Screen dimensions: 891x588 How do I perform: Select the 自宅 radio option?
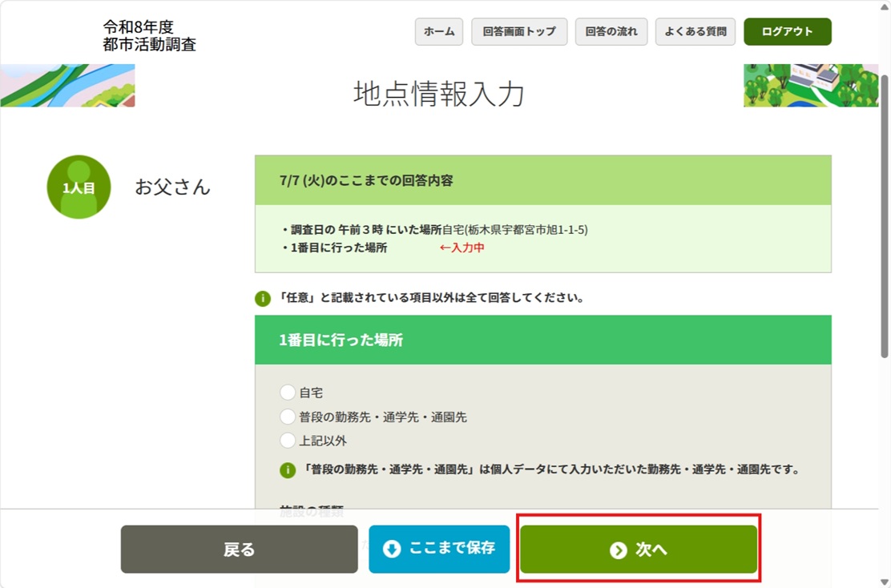288,393
